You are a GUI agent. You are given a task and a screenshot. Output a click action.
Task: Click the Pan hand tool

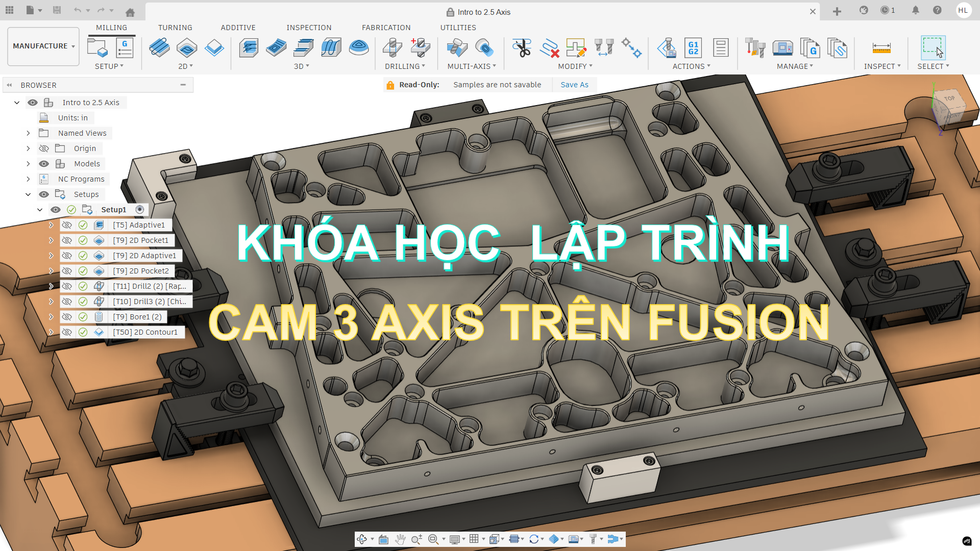click(x=400, y=539)
